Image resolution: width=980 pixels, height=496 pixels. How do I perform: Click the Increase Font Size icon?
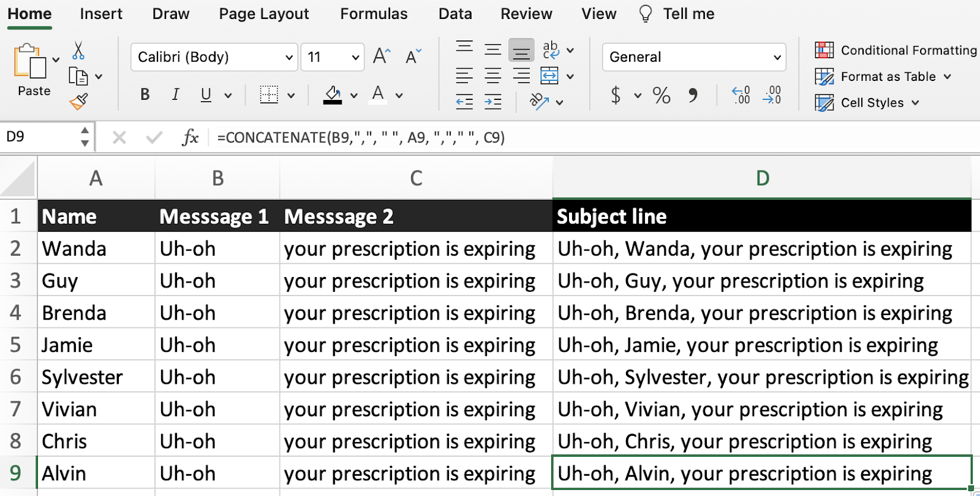(x=382, y=56)
